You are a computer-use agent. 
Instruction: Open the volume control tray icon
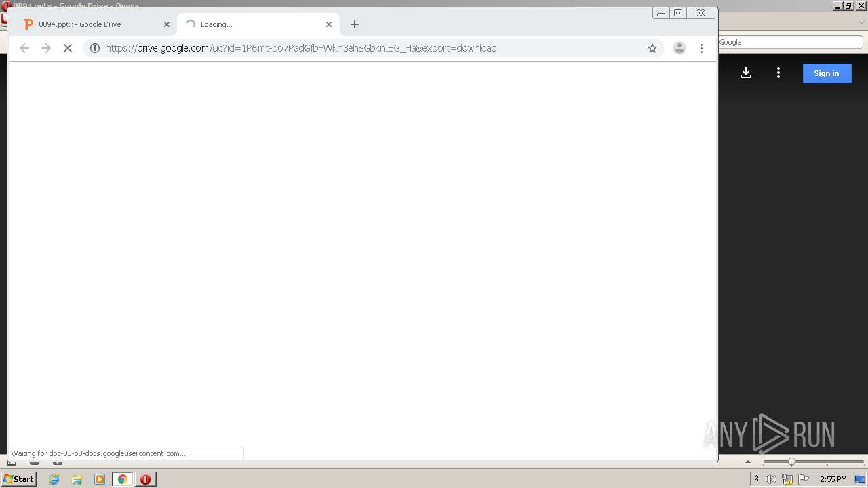tap(771, 479)
